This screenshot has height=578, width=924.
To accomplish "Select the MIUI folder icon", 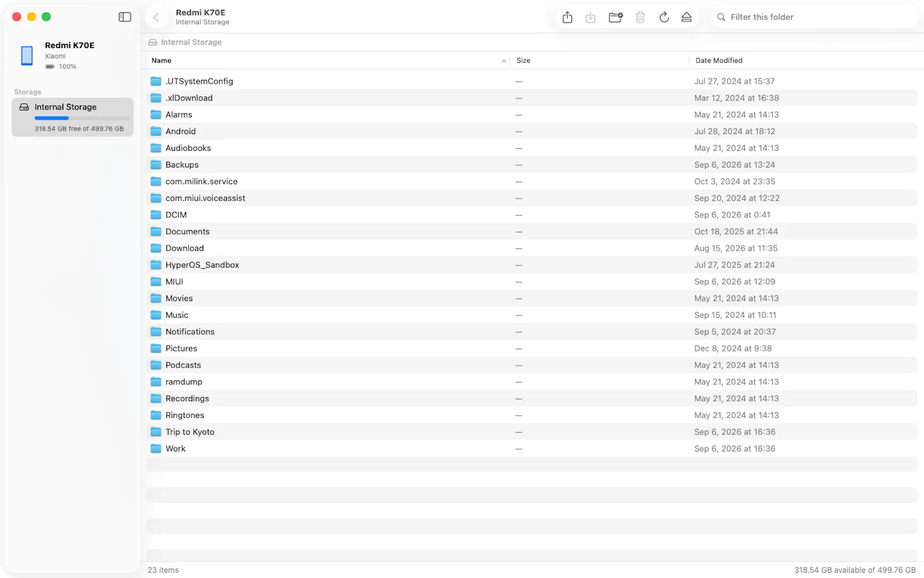I will [156, 281].
